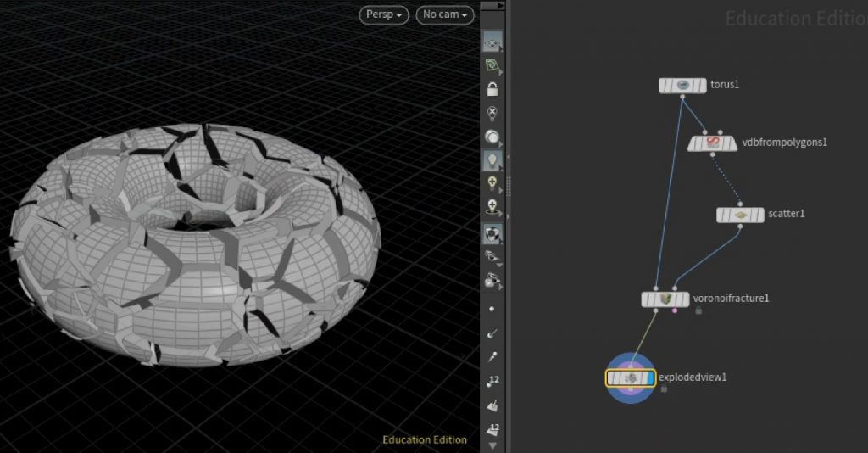The height and width of the screenshot is (453, 868).
Task: Enable high quality lighting with shadows
Action: [492, 207]
